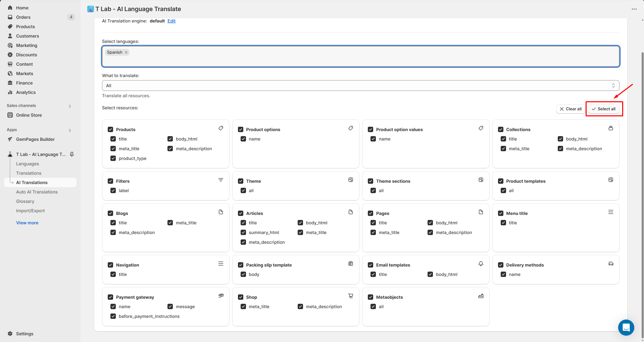Click the page icon on the Articles card
Screen dimensions: 644x342
[351, 212]
